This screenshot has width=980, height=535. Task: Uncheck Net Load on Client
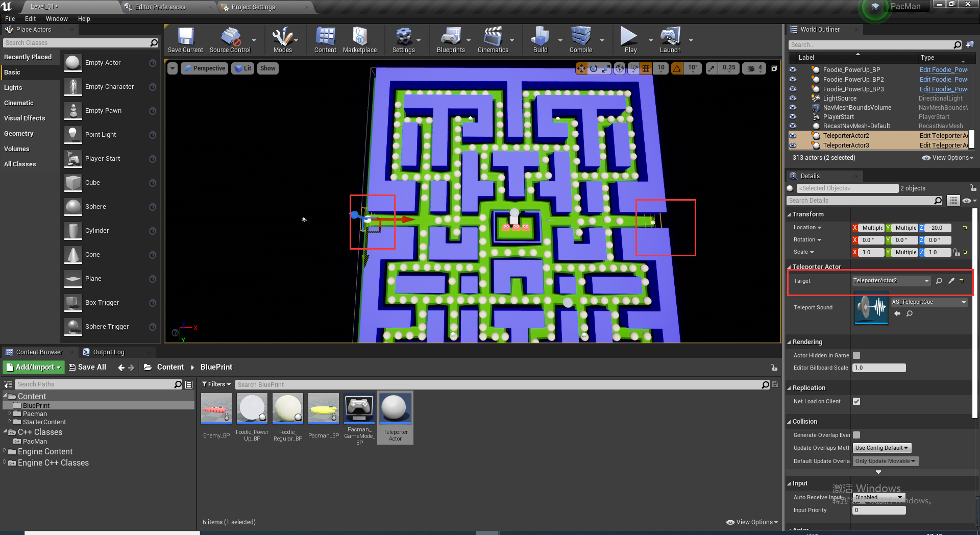click(x=856, y=401)
